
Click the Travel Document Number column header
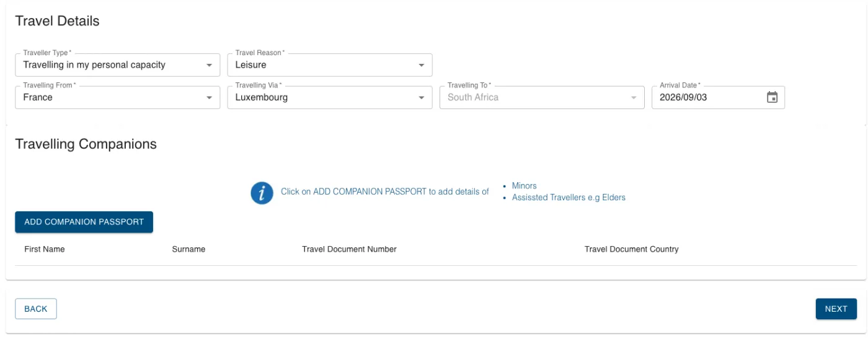(x=349, y=249)
